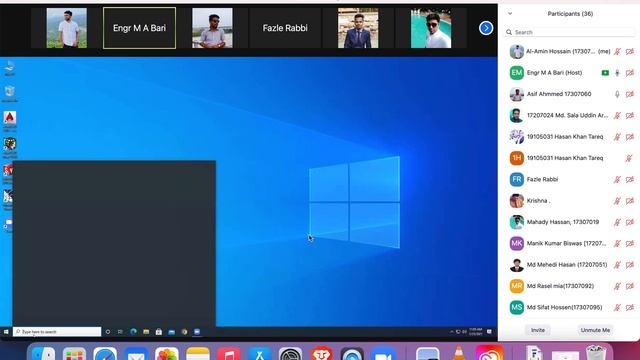Click the muted mic icon for Md Mehedi Hasan
640x360 pixels.
pyautogui.click(x=617, y=265)
